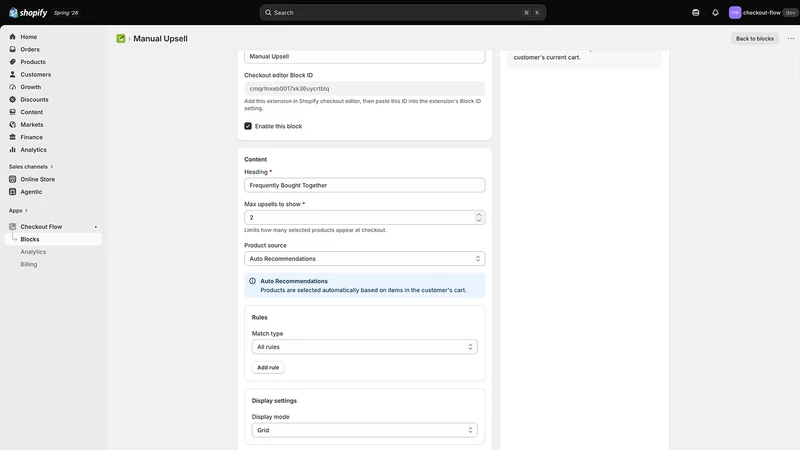Open the Online Store icon

click(13, 179)
